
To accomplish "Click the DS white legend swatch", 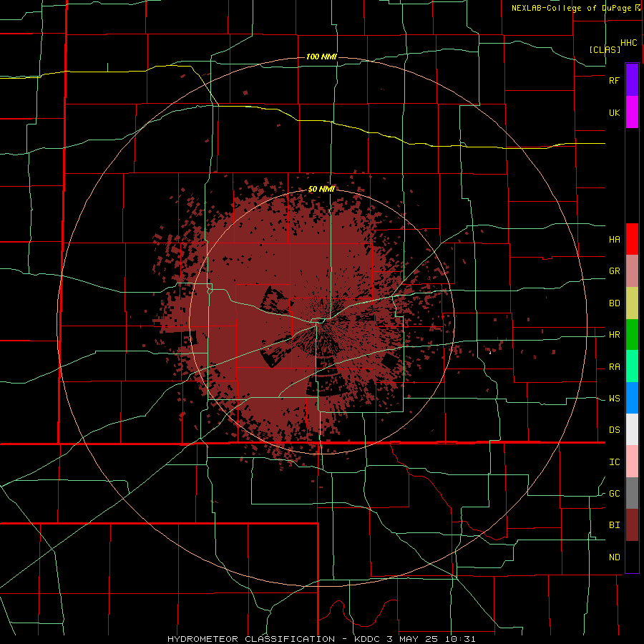I will [x=632, y=429].
